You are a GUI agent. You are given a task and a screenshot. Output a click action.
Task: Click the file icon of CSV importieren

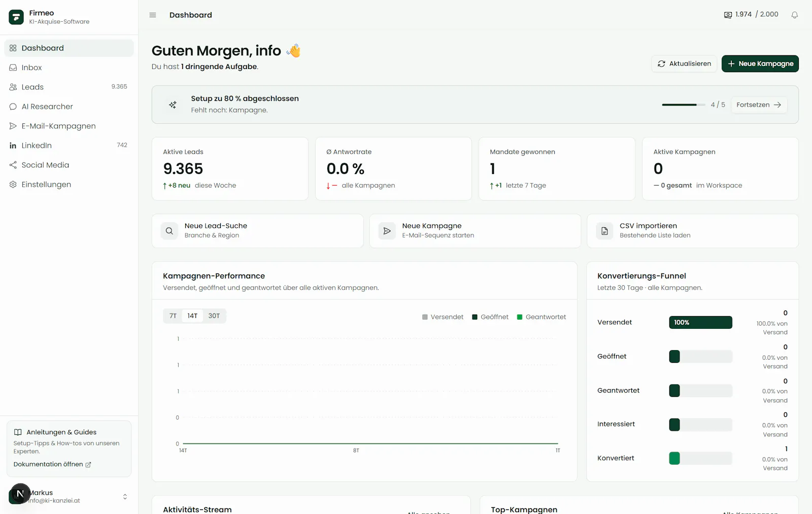(x=604, y=231)
